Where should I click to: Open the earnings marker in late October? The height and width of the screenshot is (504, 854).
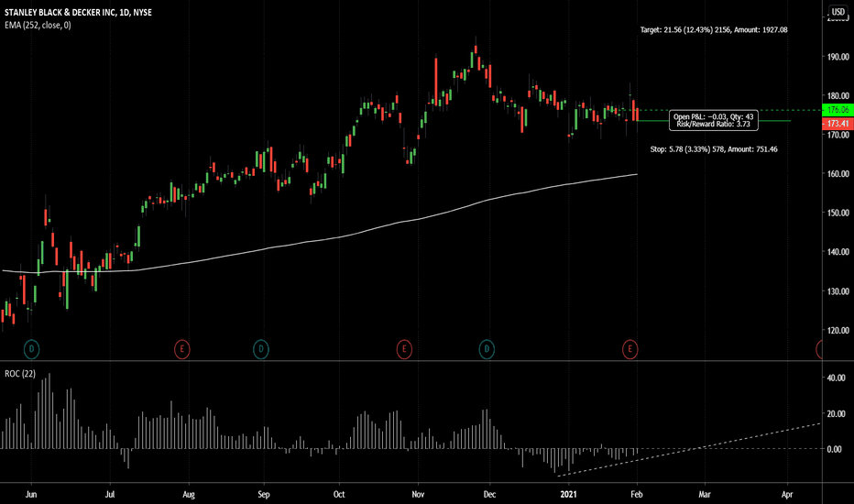[x=404, y=349]
